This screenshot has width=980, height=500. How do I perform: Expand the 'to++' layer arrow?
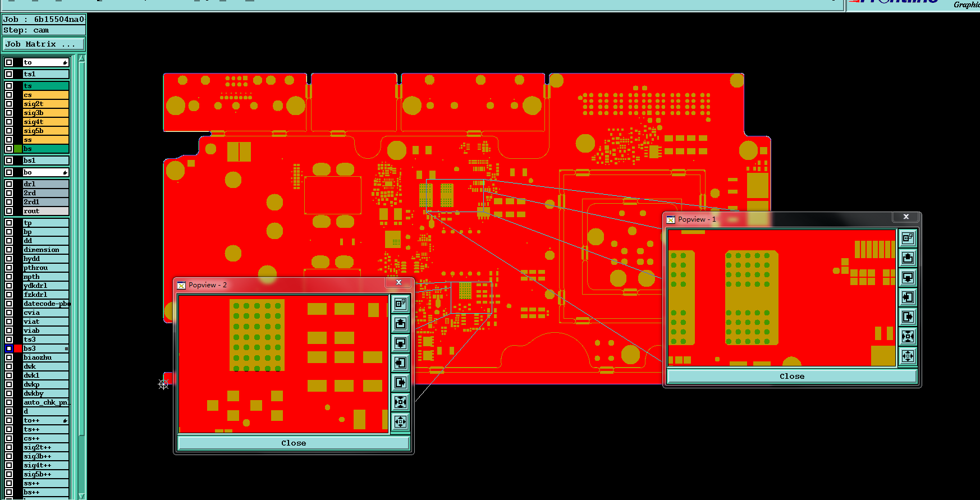(x=65, y=420)
